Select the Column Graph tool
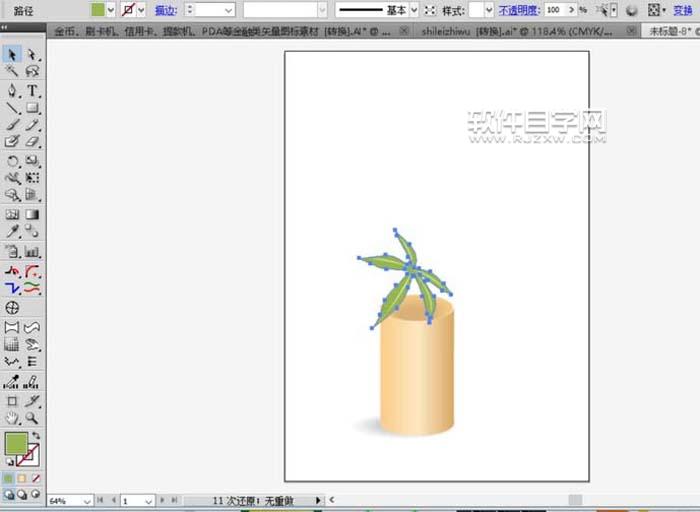Viewport: 700px width, 512px height. (x=32, y=251)
